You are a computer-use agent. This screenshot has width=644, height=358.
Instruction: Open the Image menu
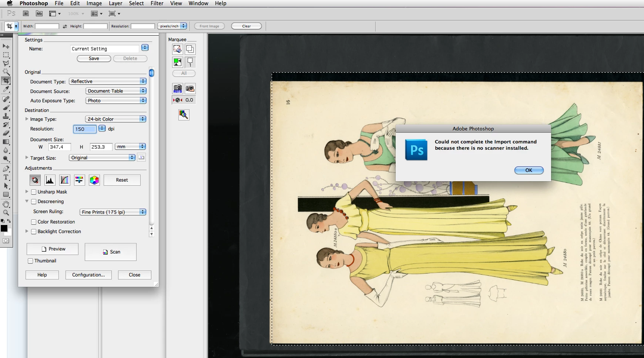point(94,3)
